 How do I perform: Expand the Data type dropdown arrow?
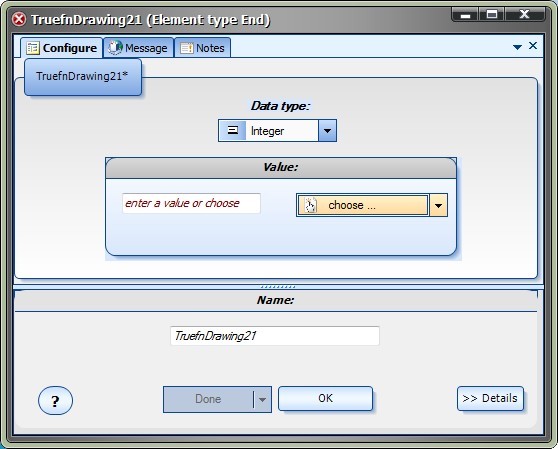coord(327,131)
